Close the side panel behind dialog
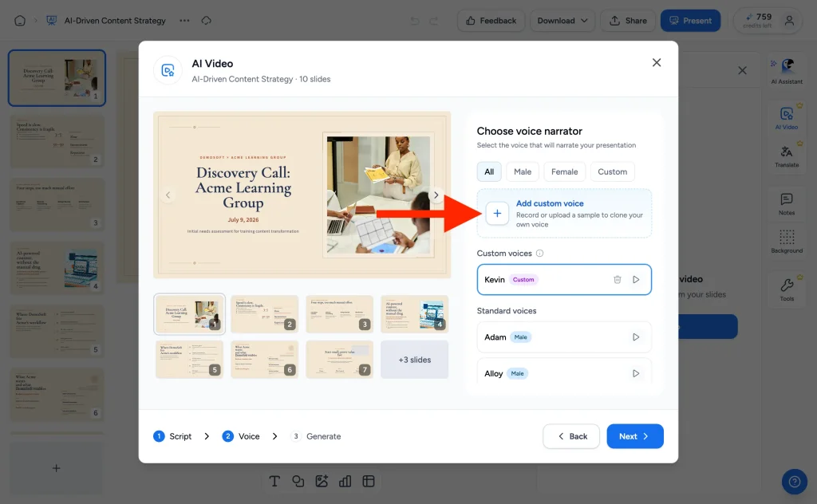The width and height of the screenshot is (817, 504). [743, 70]
